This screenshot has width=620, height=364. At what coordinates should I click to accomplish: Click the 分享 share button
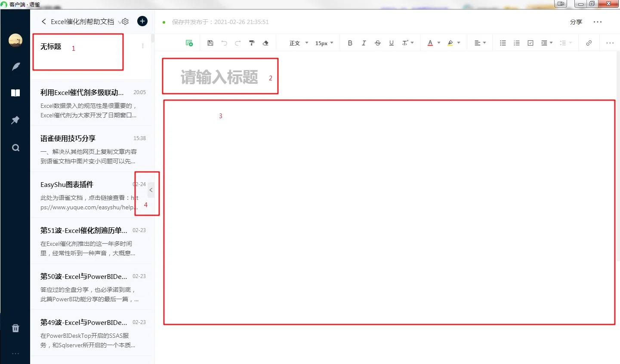tap(576, 22)
